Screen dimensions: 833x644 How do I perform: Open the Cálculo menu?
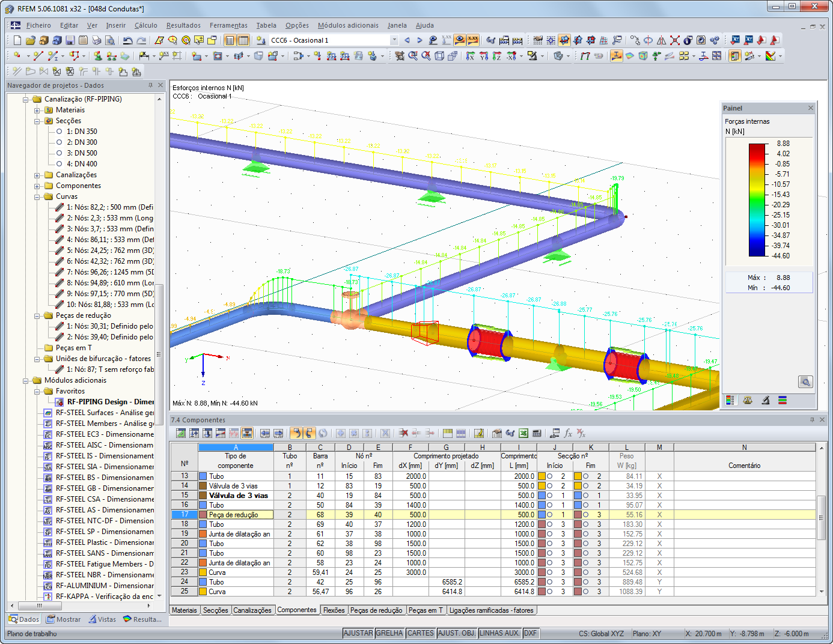point(146,25)
